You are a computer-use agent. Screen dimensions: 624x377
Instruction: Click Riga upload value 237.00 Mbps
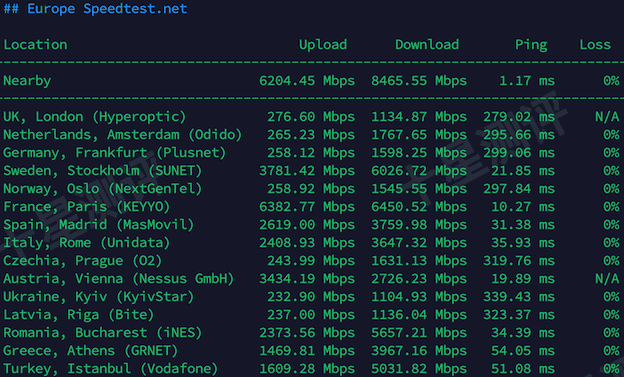click(311, 314)
